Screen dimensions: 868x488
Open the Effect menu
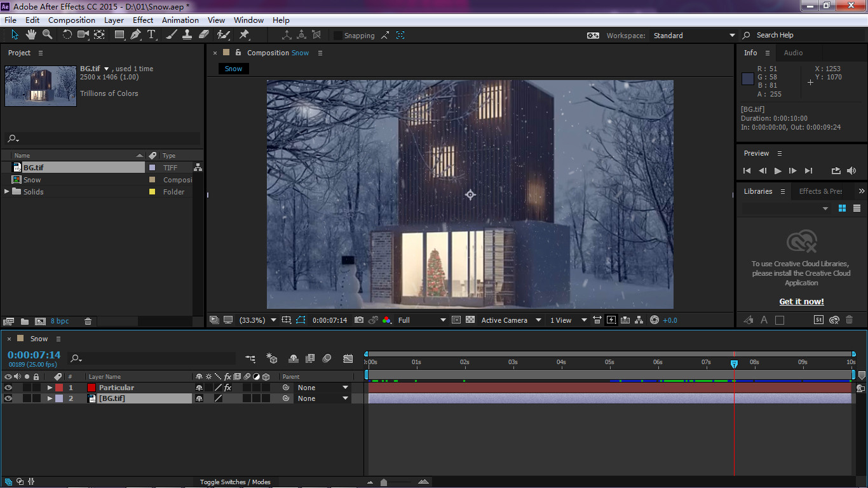[143, 20]
